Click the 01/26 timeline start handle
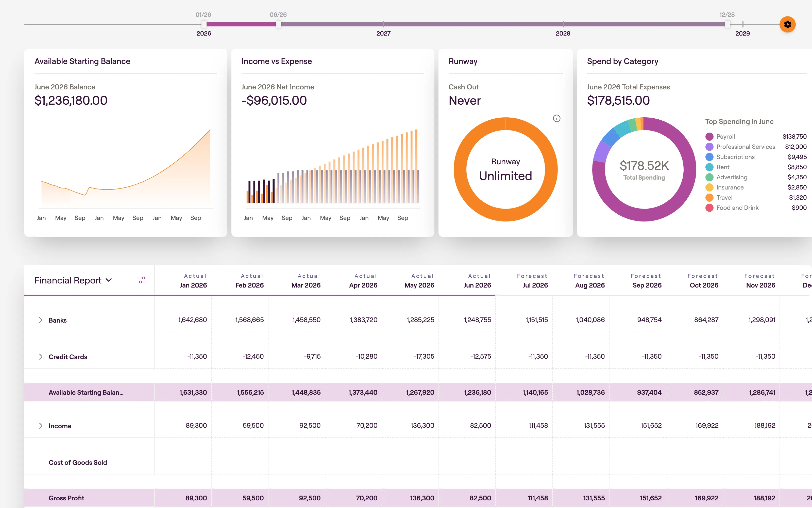This screenshot has height=508, width=812. tap(204, 24)
